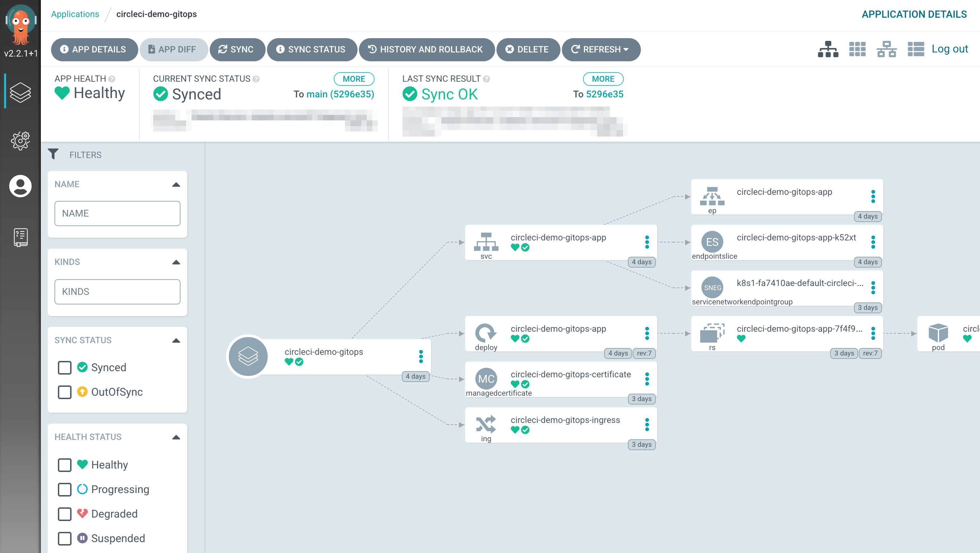The width and height of the screenshot is (980, 553).
Task: Collapse the SYNC STATUS filter section
Action: tap(176, 341)
